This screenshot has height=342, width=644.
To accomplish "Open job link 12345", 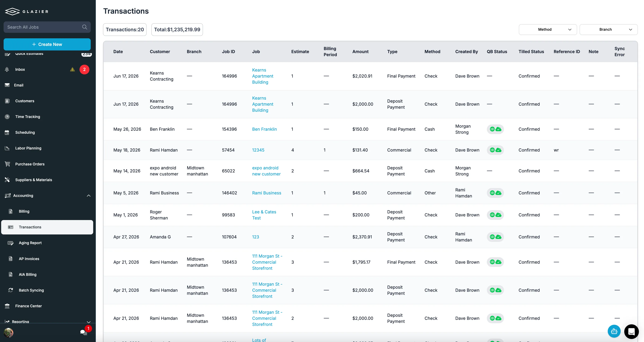I will point(258,150).
